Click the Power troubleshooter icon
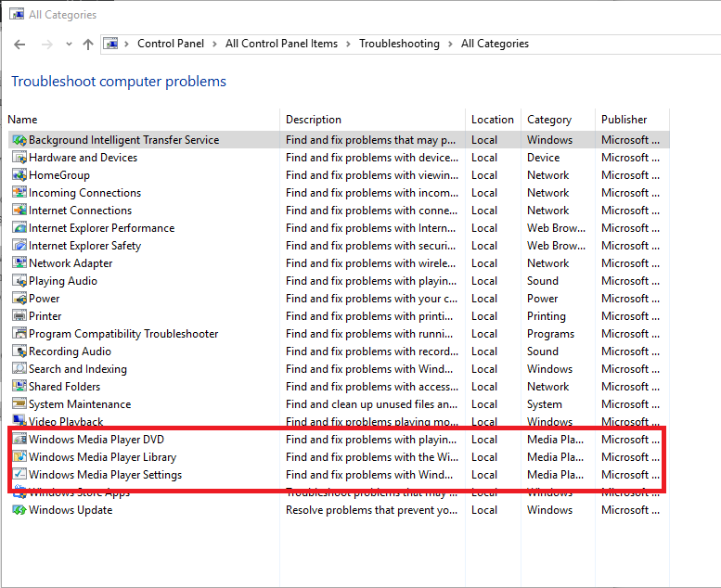 pyautogui.click(x=19, y=299)
